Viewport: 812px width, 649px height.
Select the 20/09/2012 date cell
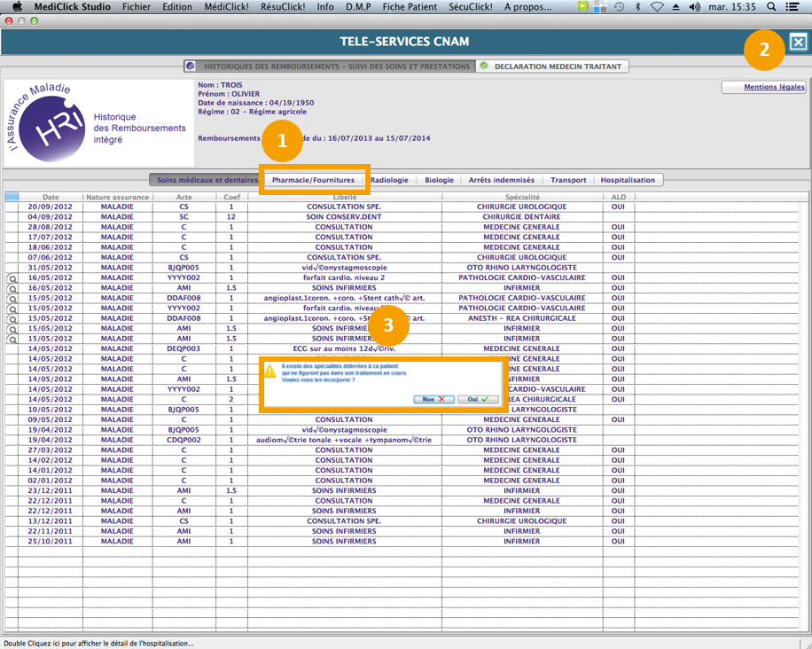tap(51, 207)
